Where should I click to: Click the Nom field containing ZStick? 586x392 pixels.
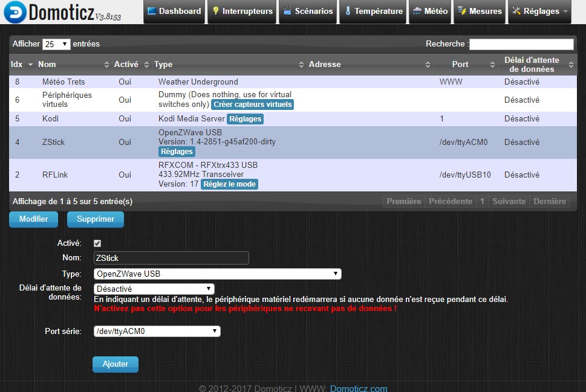pyautogui.click(x=171, y=258)
